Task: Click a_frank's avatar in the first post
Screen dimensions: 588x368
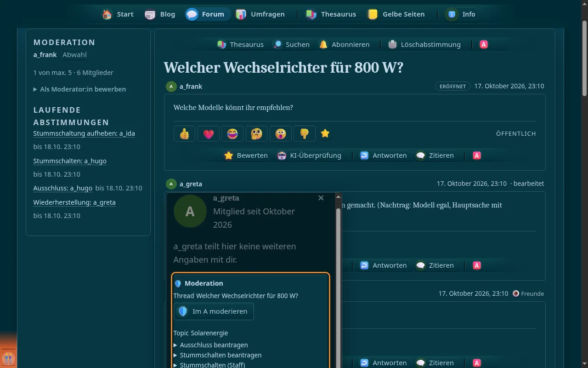Action: (x=171, y=86)
